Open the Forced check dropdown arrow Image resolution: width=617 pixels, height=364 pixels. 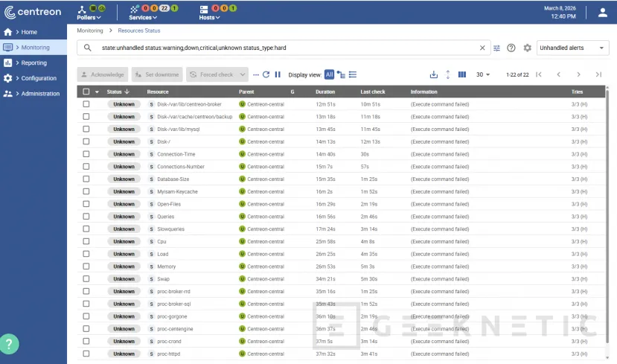[x=243, y=74]
